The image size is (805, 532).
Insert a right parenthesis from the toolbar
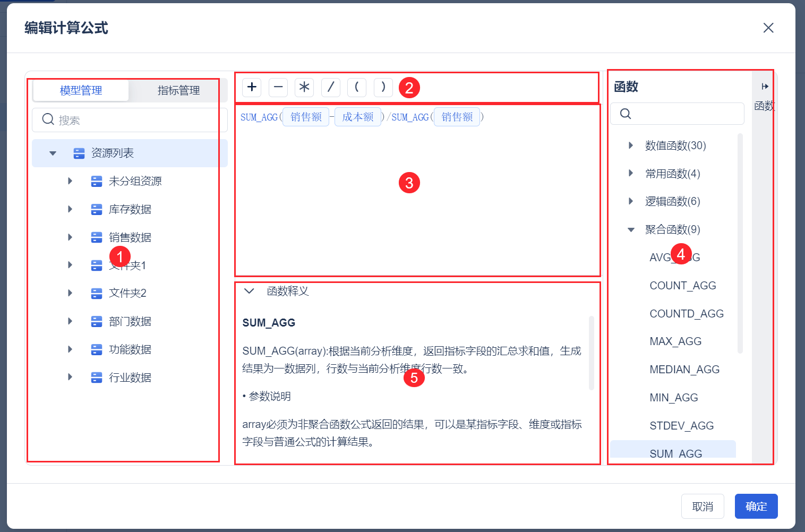pos(383,87)
